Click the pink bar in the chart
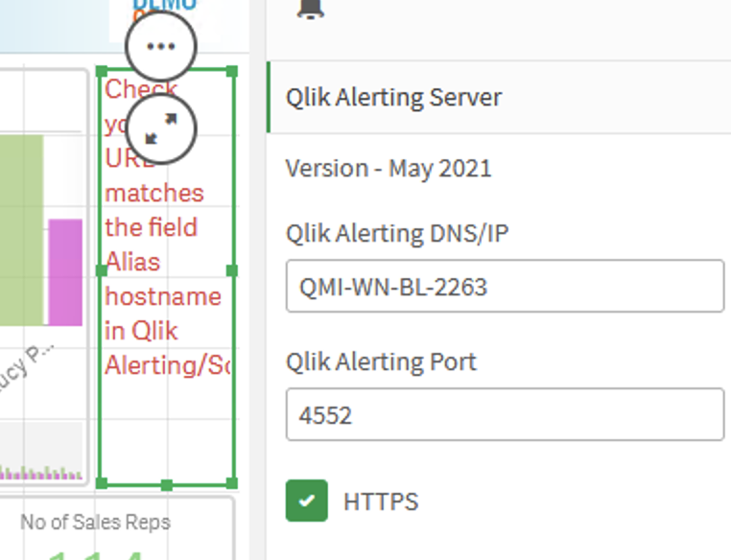Image resolution: width=731 pixels, height=560 pixels. [65, 272]
